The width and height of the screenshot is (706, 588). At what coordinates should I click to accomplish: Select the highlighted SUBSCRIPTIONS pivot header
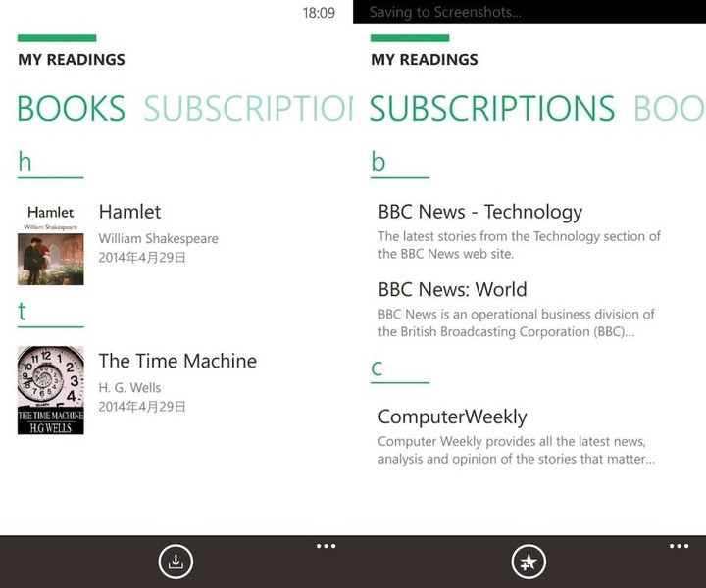pos(492,109)
